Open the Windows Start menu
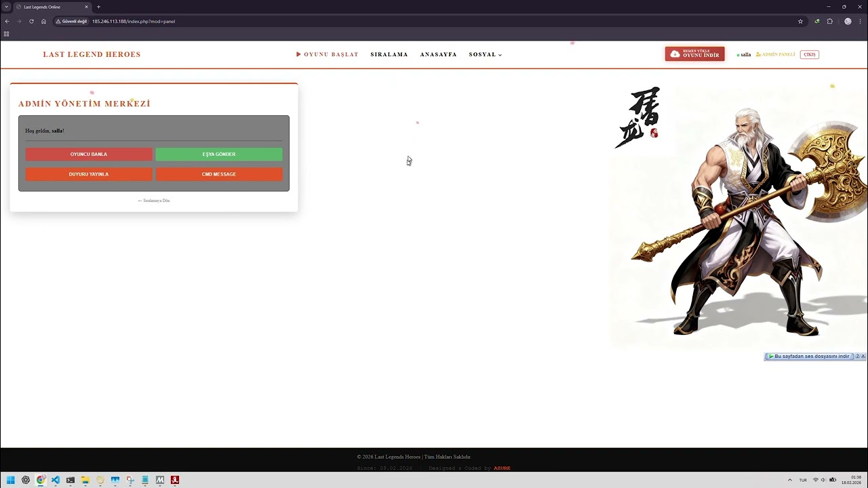868x488 pixels. [x=10, y=480]
